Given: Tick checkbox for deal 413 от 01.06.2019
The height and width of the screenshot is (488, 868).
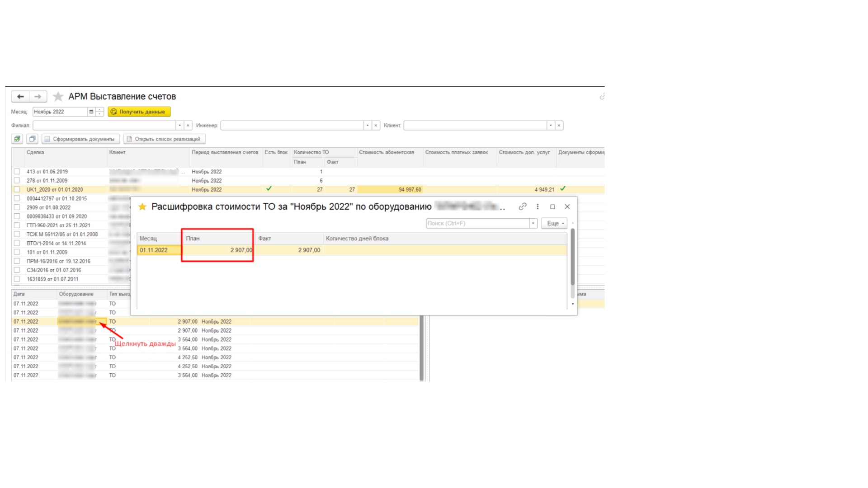Looking at the screenshot, I should (17, 172).
